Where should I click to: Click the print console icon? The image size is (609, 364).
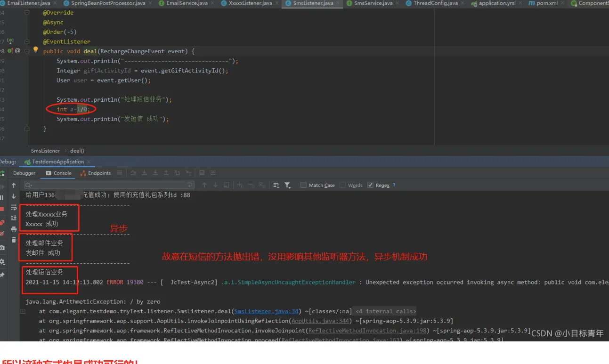(x=14, y=229)
